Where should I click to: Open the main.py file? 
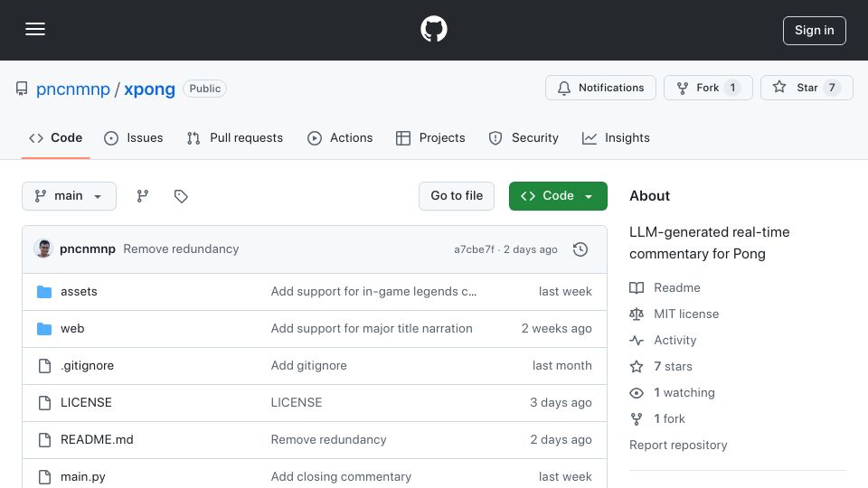pos(82,477)
